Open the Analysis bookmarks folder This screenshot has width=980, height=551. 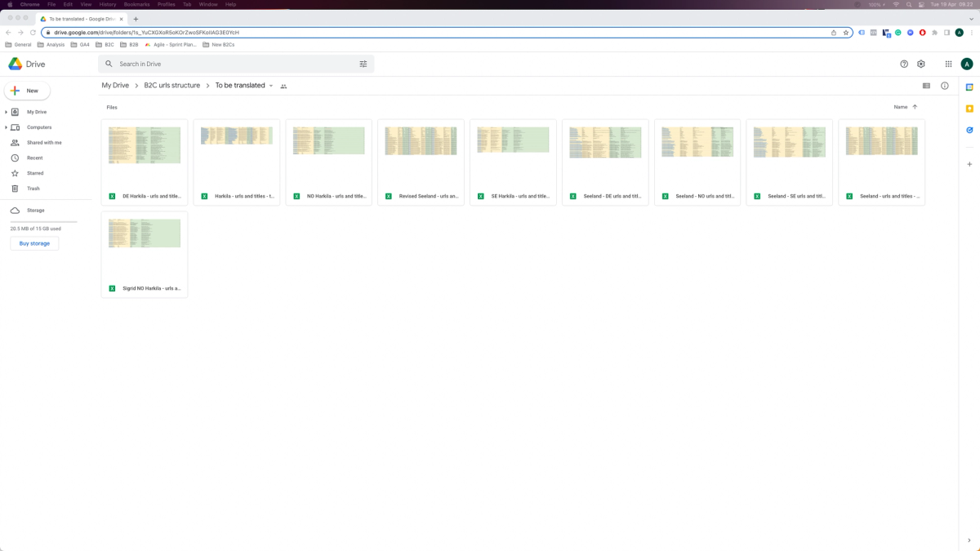pos(51,45)
